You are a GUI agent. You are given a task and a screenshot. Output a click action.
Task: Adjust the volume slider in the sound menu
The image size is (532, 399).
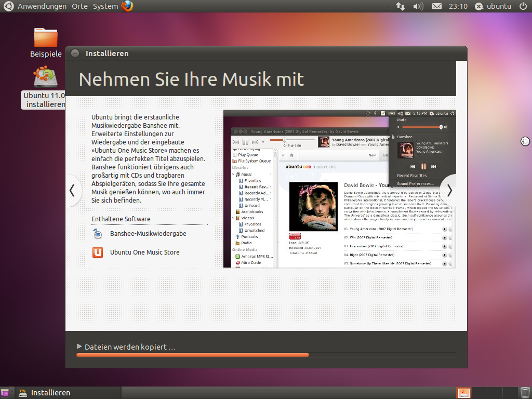[420, 127]
